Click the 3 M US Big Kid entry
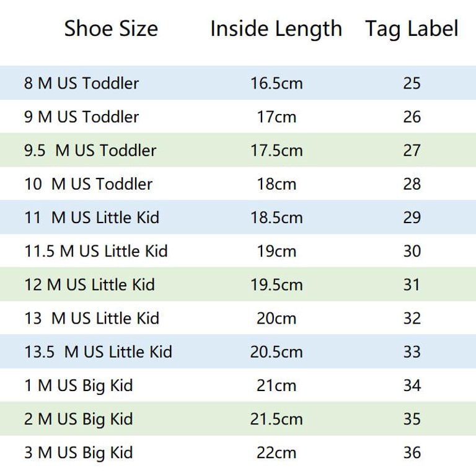This screenshot has width=476, height=476. pyautogui.click(x=79, y=453)
